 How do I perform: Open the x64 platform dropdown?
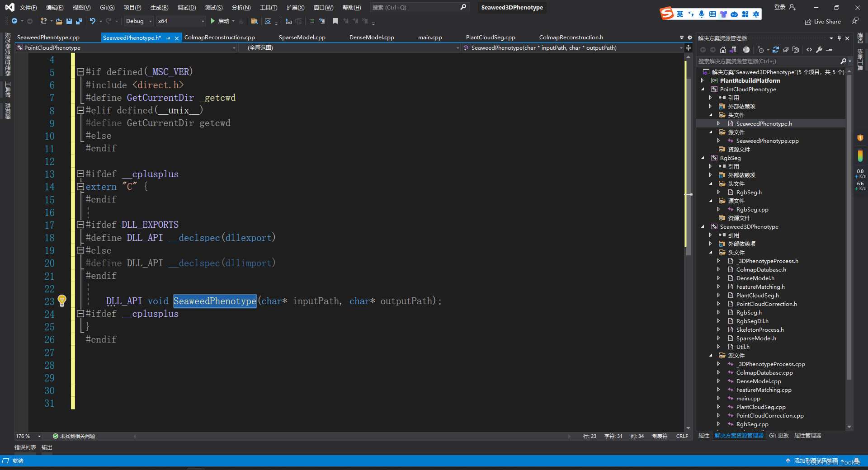pyautogui.click(x=181, y=21)
